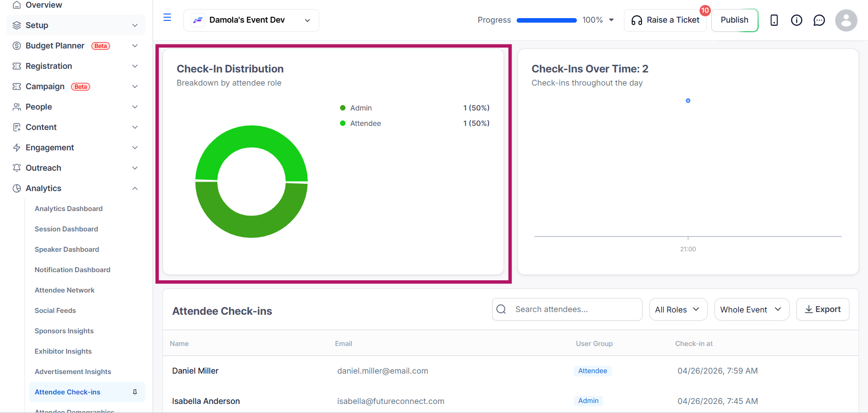The width and height of the screenshot is (868, 413).
Task: Go to Sponsors Insights page
Action: click(64, 331)
